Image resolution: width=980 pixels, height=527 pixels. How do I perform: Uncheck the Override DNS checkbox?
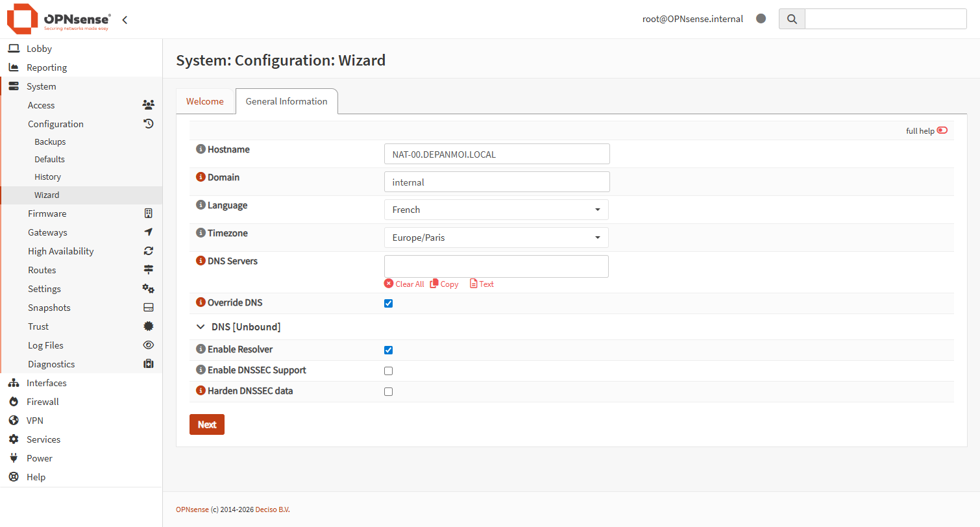tap(389, 303)
